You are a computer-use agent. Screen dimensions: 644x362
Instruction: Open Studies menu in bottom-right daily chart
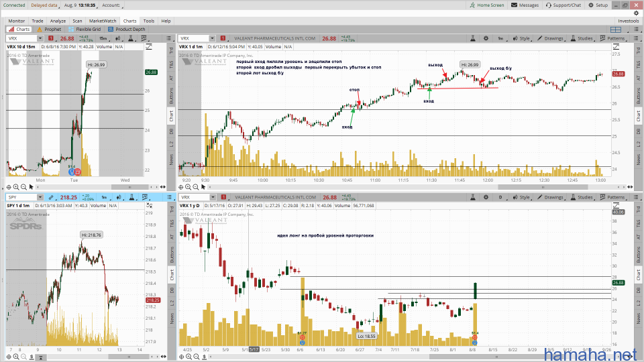582,197
